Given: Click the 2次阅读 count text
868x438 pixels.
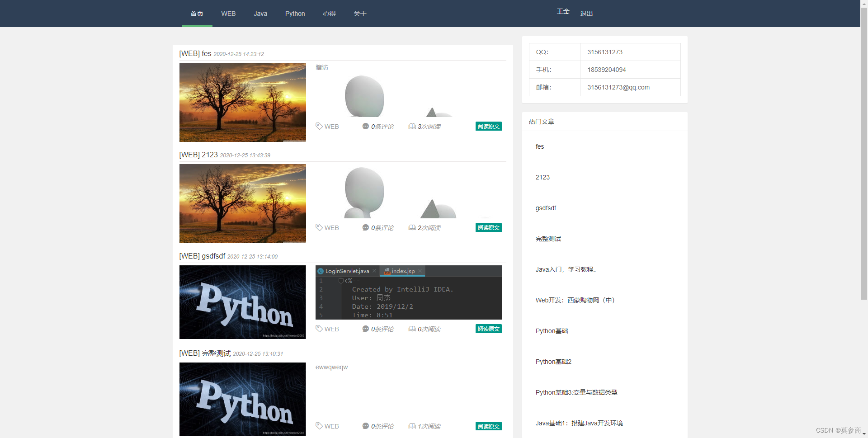Looking at the screenshot, I should point(429,228).
